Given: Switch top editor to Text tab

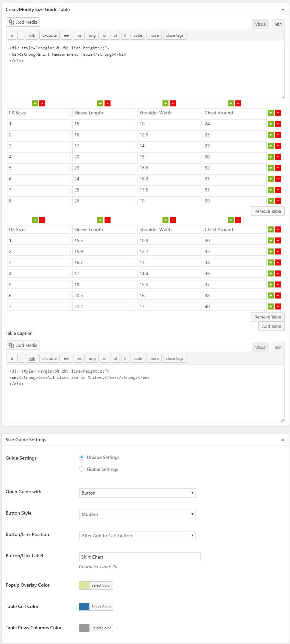Looking at the screenshot, I should (278, 24).
